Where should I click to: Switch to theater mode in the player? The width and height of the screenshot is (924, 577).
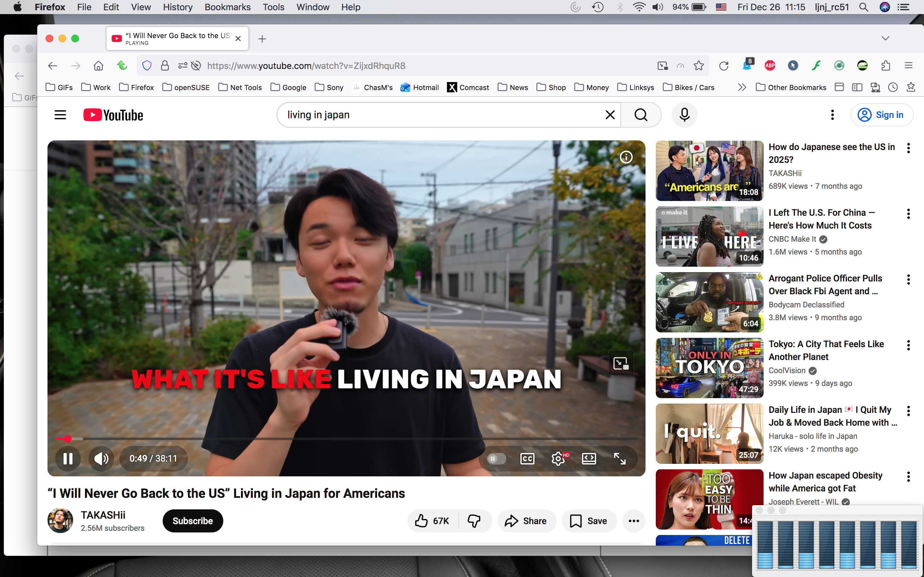589,458
